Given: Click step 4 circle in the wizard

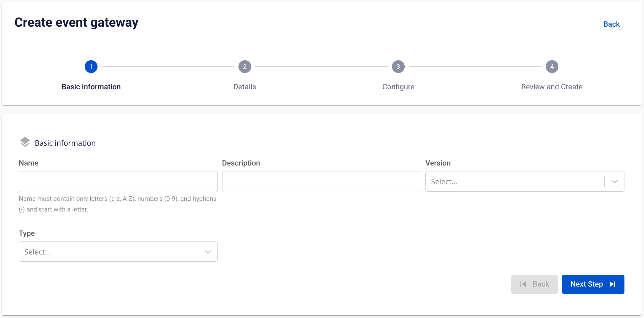Looking at the screenshot, I should tap(552, 67).
